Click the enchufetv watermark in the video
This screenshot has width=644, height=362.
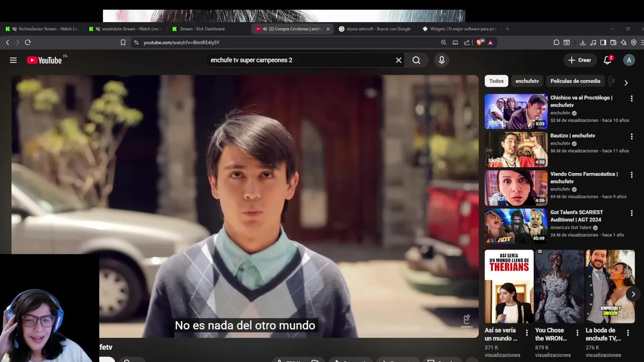pos(467,321)
